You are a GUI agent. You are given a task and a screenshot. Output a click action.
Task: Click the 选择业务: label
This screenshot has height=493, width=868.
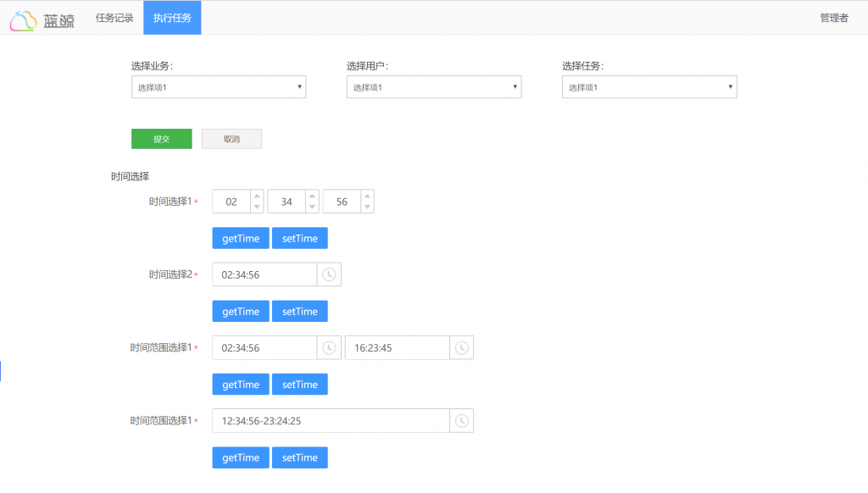click(x=153, y=66)
